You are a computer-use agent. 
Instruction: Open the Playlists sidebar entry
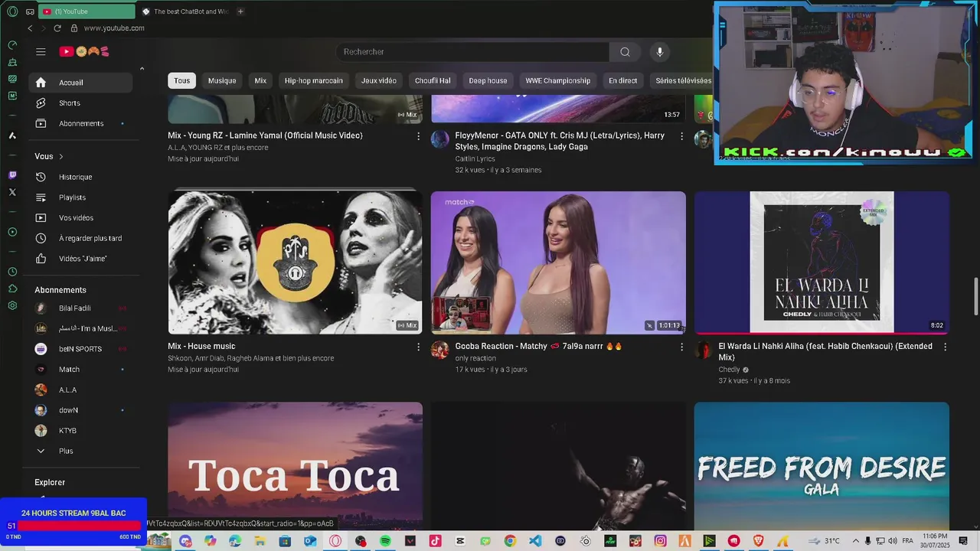coord(80,197)
